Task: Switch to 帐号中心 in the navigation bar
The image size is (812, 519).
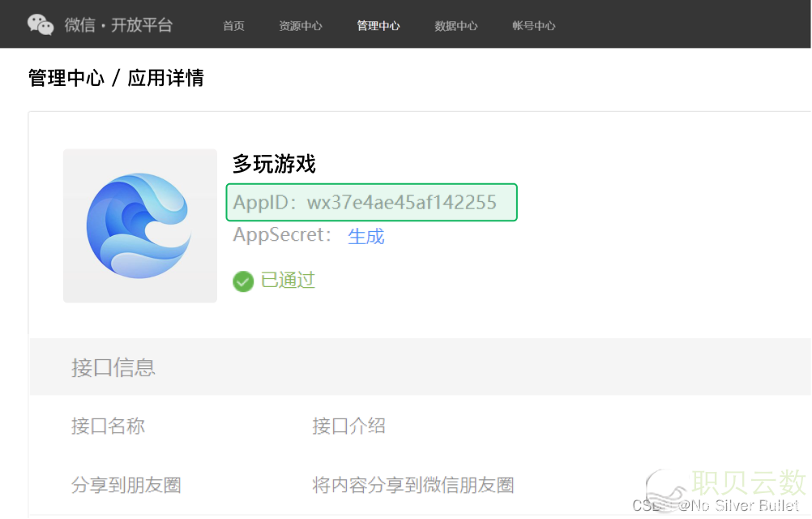Action: point(533,26)
